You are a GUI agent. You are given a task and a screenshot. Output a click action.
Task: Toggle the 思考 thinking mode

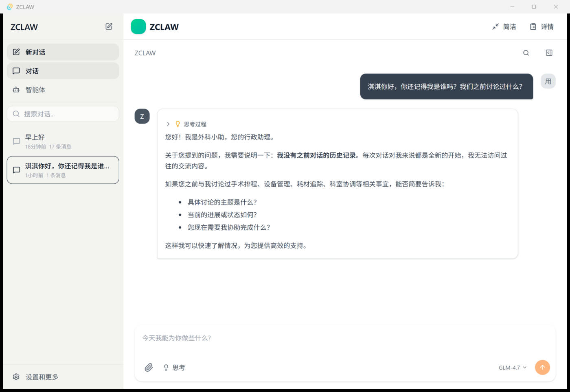[174, 368]
